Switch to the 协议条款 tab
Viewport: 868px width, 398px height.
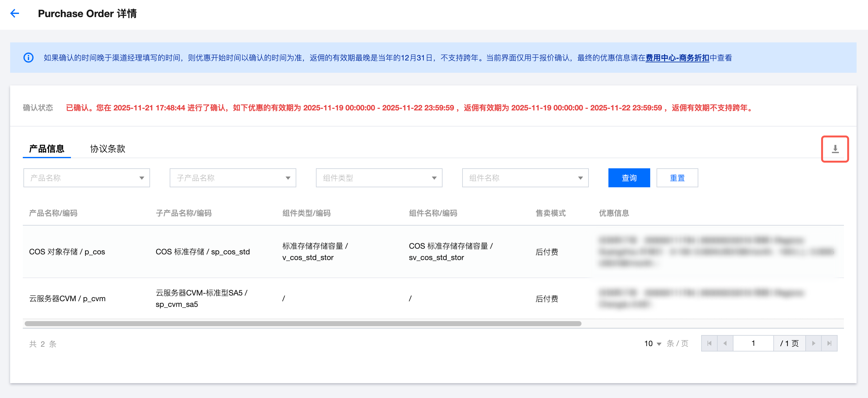[108, 148]
